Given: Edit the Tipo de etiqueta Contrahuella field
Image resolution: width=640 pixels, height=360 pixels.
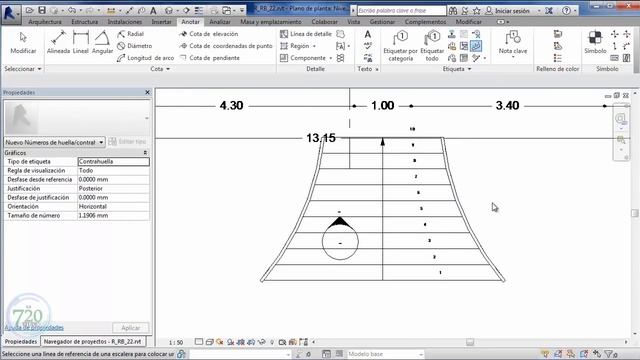Looking at the screenshot, I should [x=113, y=162].
